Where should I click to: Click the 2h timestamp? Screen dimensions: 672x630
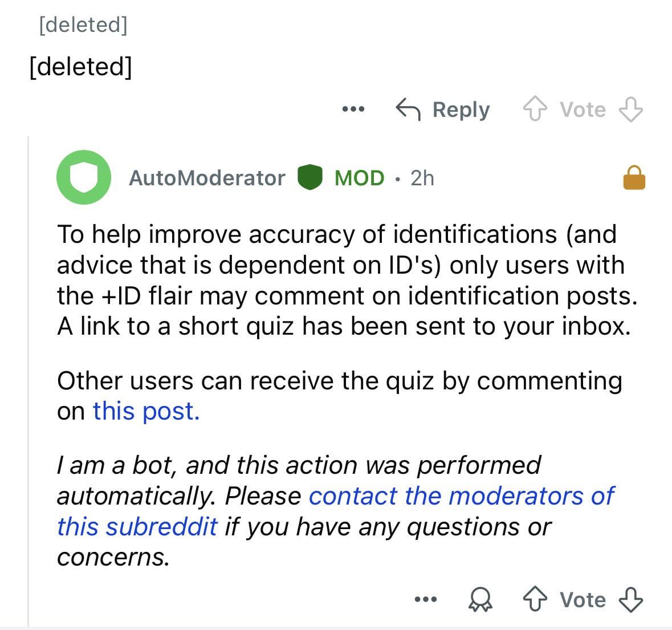click(x=422, y=178)
